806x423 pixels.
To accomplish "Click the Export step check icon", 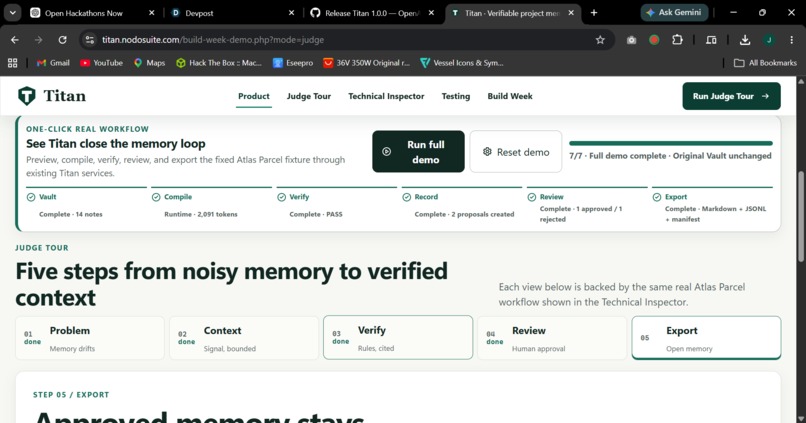I will point(657,197).
